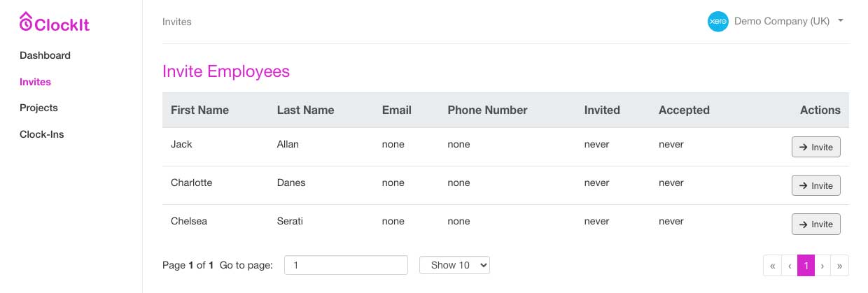Go to next page chevron
This screenshot has height=293, width=868.
(x=822, y=266)
